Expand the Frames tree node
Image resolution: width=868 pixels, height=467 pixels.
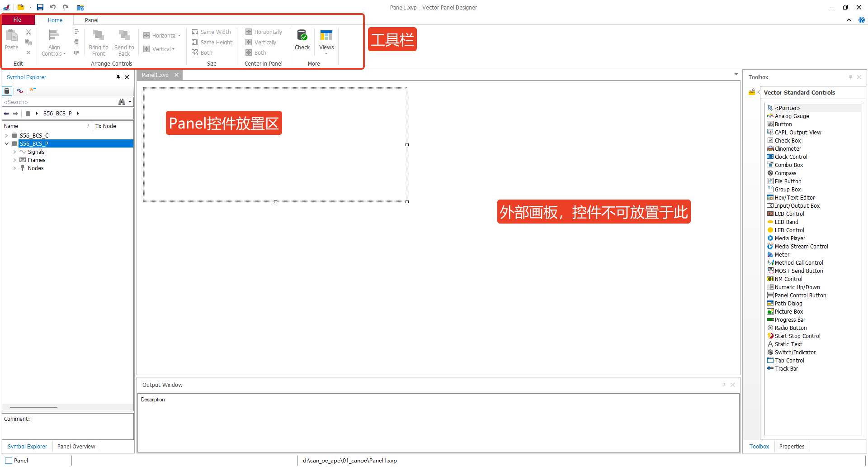coord(14,160)
